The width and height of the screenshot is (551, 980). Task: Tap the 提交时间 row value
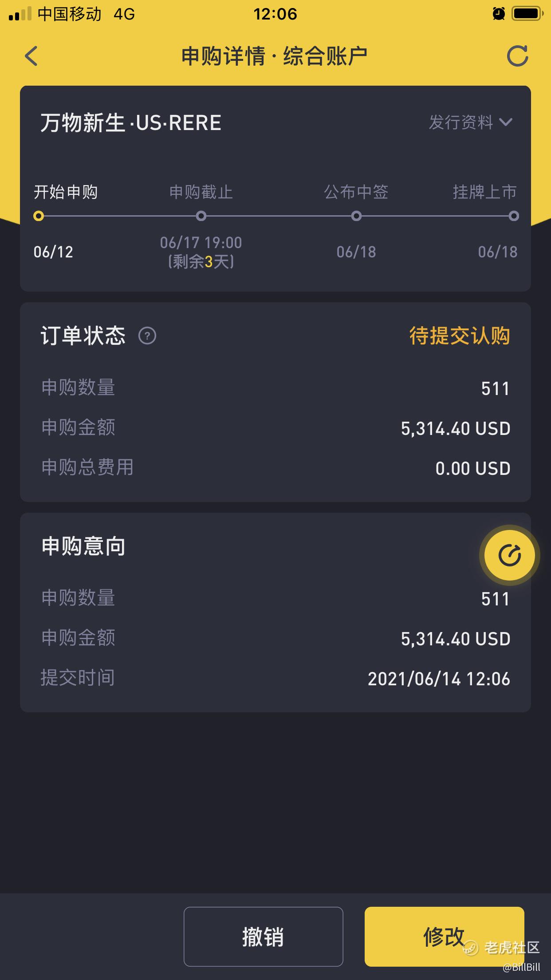(439, 679)
